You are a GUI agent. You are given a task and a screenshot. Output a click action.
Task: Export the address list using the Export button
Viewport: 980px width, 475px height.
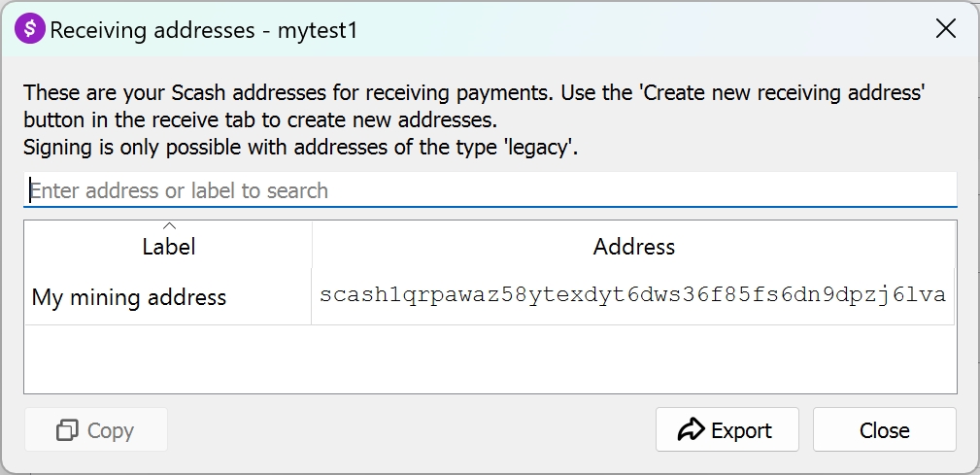pos(727,430)
